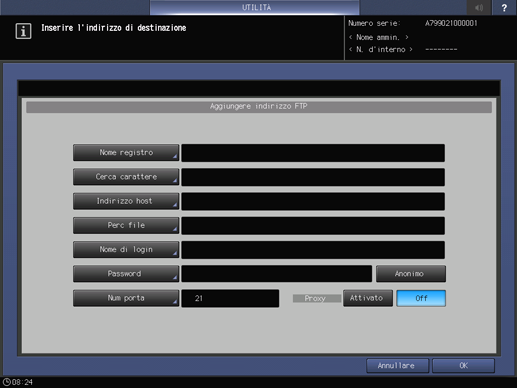Screen dimensions: 517x388
Task: Turn proxy Off
Action: point(421,298)
